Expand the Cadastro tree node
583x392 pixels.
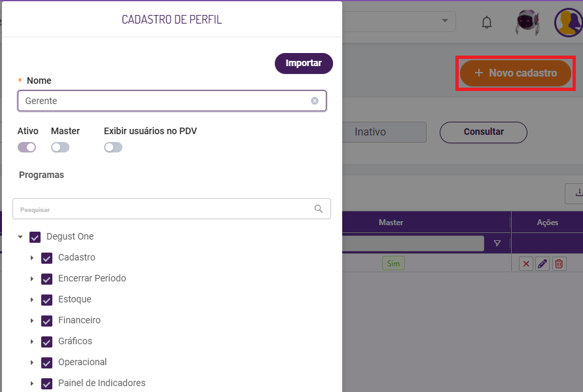click(x=31, y=258)
